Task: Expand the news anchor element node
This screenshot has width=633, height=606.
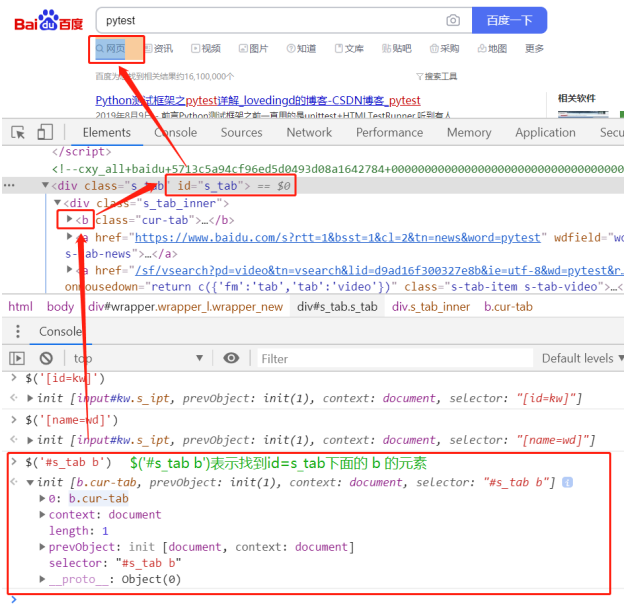Action: coord(69,236)
